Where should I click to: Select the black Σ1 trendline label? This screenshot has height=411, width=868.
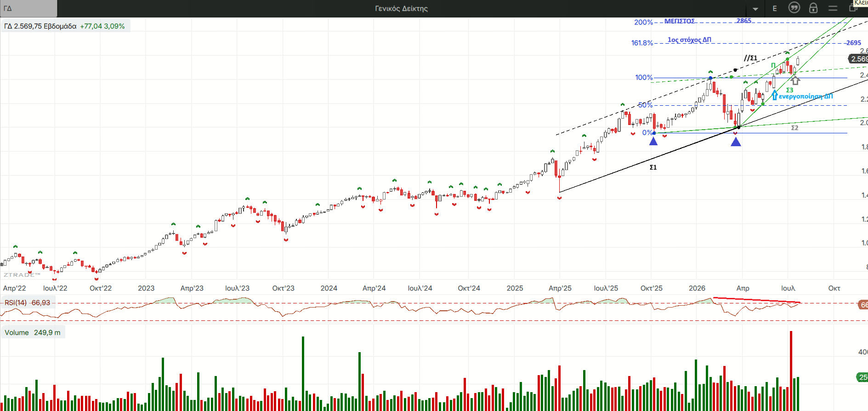[653, 167]
